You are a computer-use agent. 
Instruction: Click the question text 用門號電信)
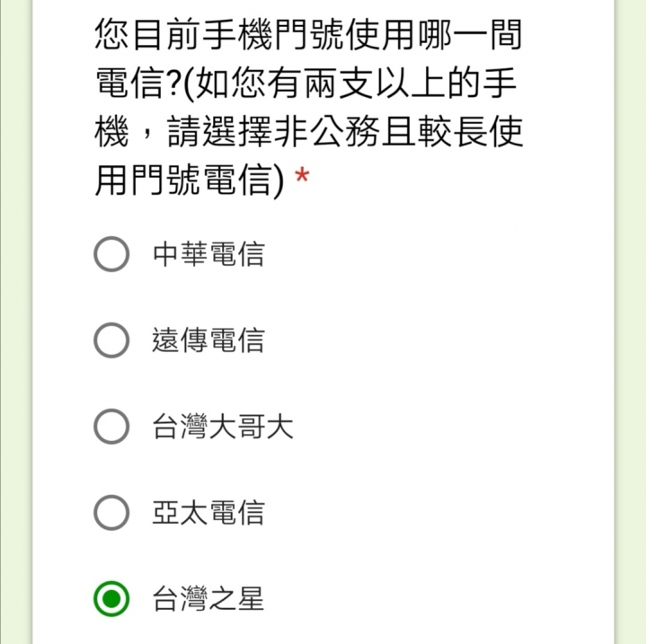[x=190, y=180]
